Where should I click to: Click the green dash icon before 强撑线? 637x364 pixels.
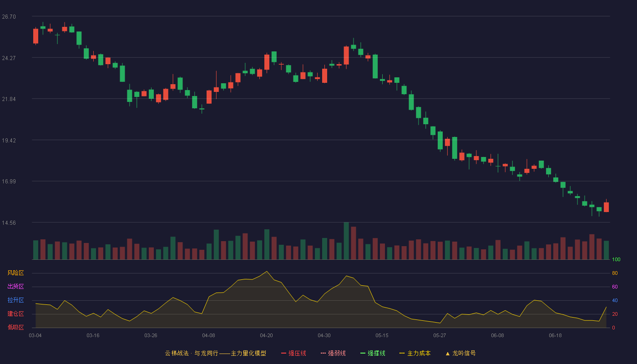click(x=363, y=353)
